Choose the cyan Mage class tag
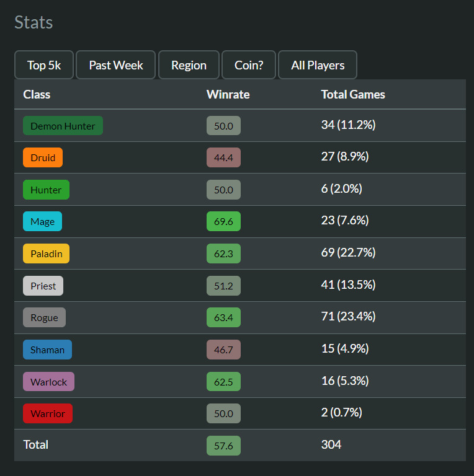This screenshot has height=476, width=474. click(x=42, y=222)
